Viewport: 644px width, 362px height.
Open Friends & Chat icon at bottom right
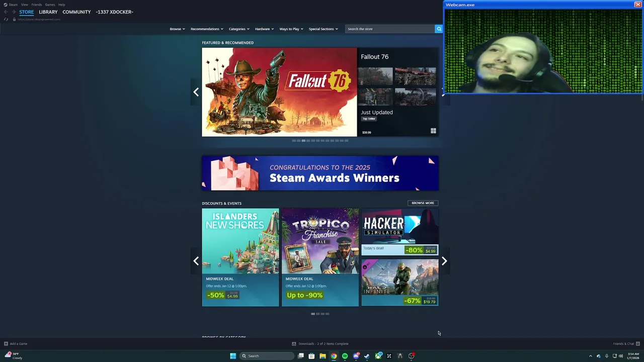point(638,344)
